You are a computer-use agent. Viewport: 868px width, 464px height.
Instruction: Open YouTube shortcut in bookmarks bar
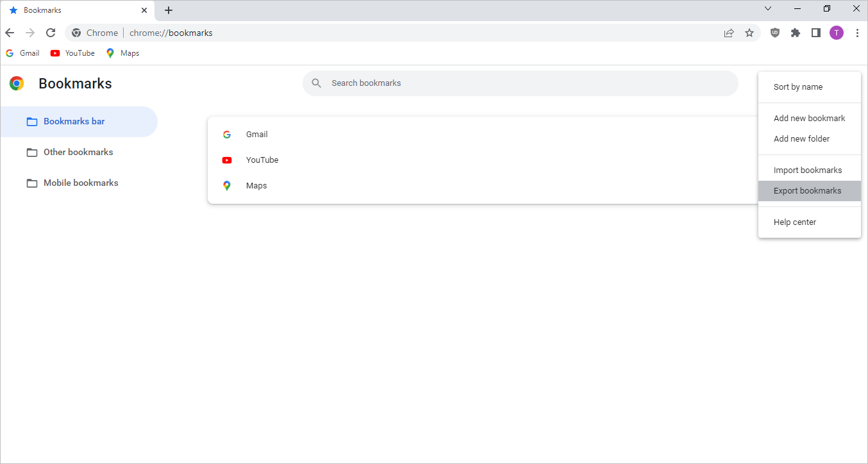tap(73, 53)
